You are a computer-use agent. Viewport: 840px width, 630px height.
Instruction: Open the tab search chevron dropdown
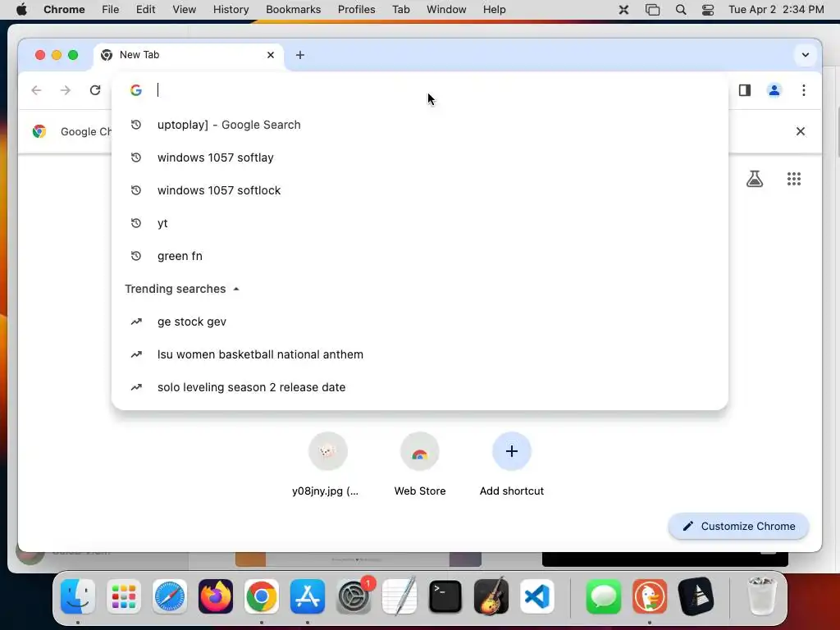point(806,55)
